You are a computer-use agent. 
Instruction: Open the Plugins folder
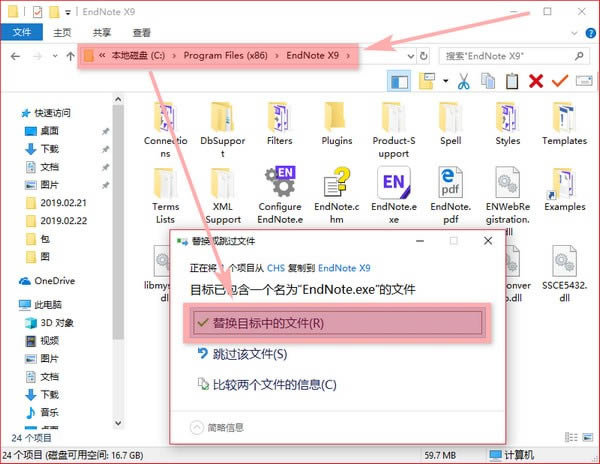tap(337, 124)
